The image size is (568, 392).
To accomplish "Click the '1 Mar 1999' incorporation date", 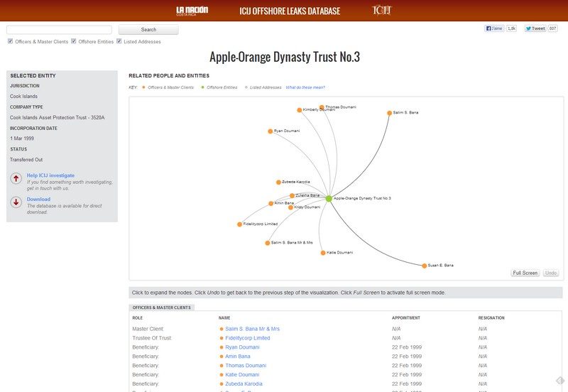I will [x=22, y=138].
